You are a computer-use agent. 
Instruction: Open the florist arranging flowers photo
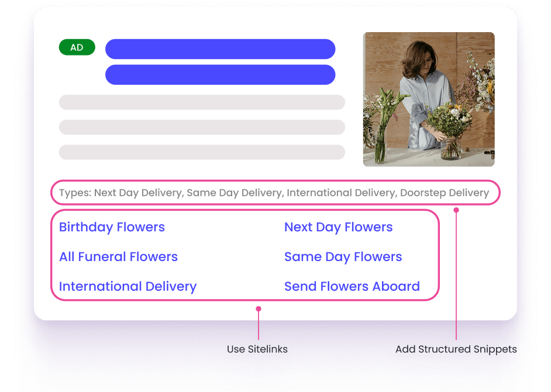429,99
